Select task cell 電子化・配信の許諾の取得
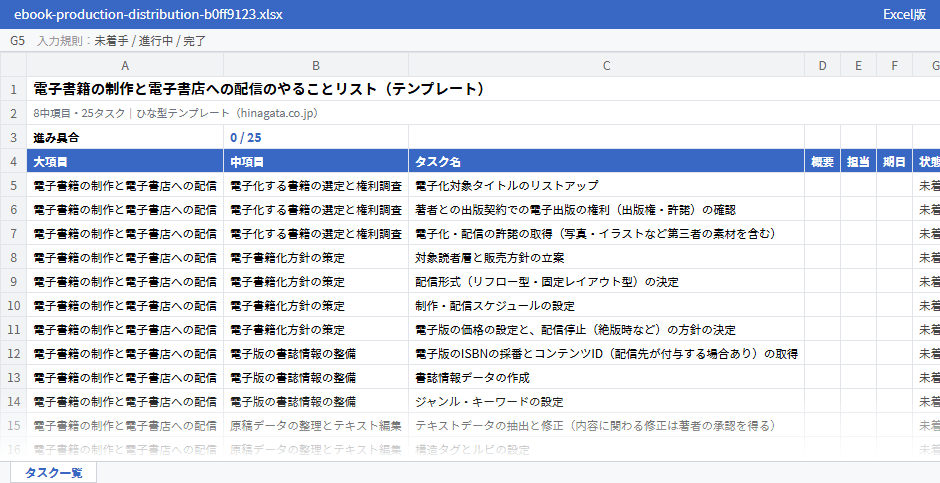This screenshot has height=483, width=940. (x=606, y=233)
